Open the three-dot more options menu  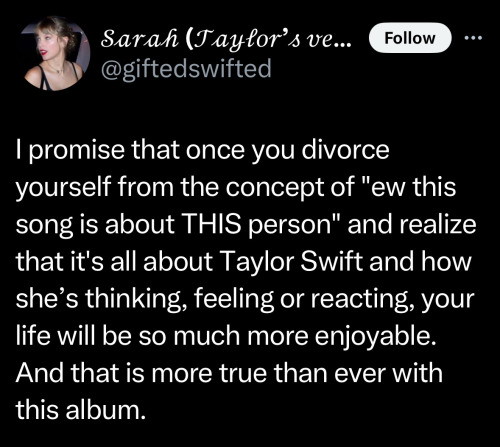[474, 38]
